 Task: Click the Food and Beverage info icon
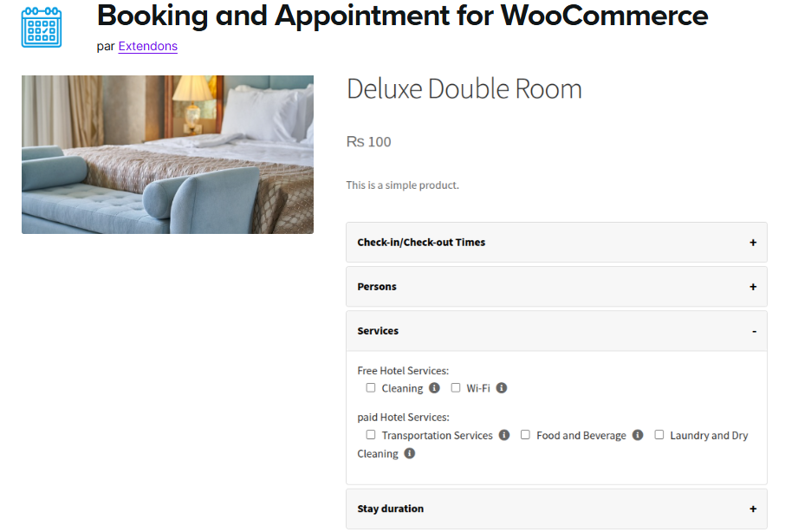click(x=638, y=435)
